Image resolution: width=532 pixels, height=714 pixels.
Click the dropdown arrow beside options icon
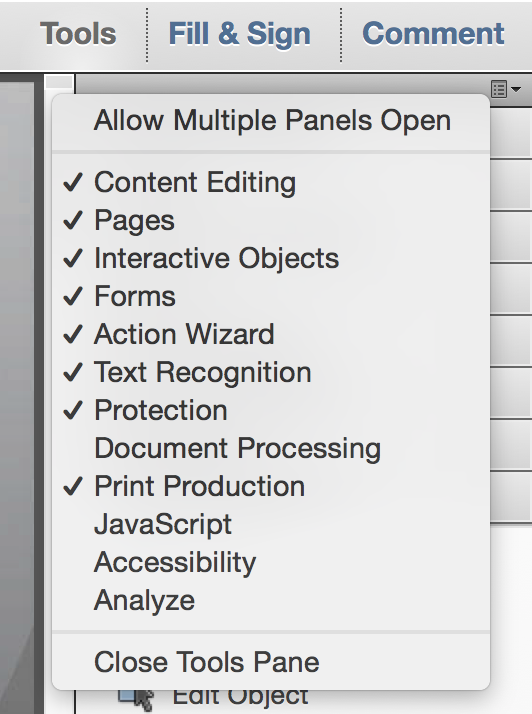[516, 89]
